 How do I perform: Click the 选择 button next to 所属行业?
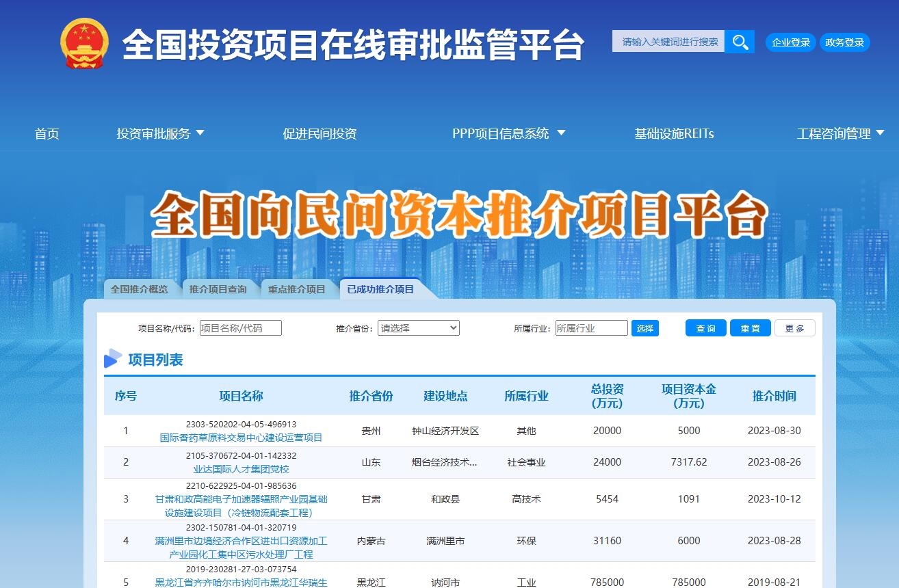(x=645, y=328)
